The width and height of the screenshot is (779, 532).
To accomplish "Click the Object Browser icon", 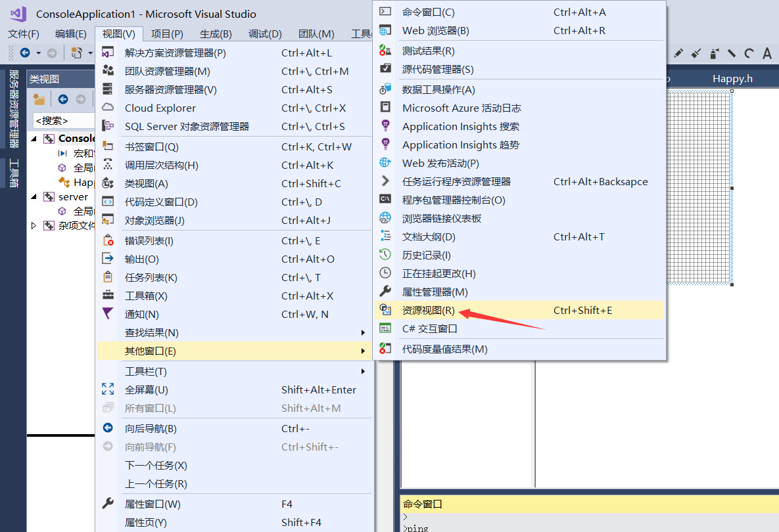I will tap(108, 219).
